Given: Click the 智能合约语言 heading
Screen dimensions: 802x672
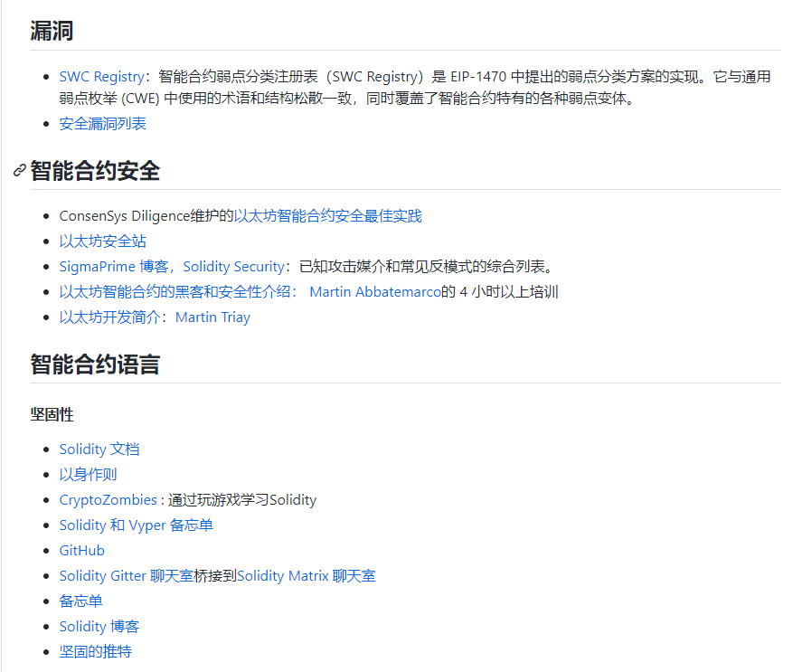Looking at the screenshot, I should [95, 364].
